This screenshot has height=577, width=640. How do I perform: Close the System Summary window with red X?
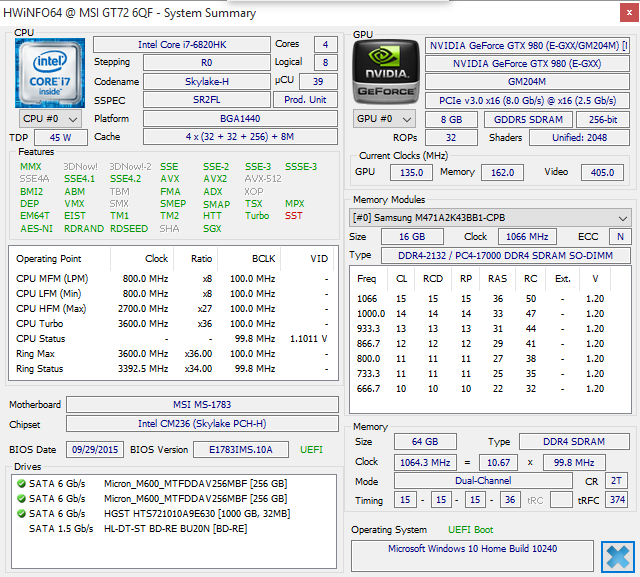[x=629, y=13]
